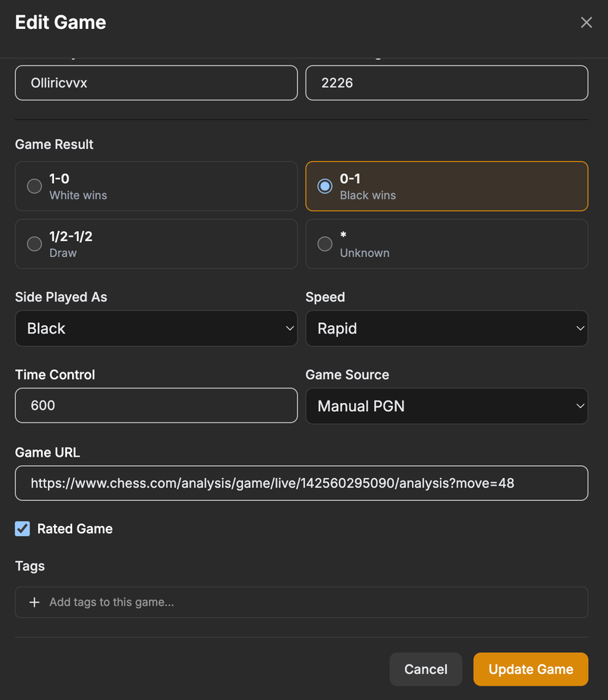Click the Update Game button

(530, 669)
